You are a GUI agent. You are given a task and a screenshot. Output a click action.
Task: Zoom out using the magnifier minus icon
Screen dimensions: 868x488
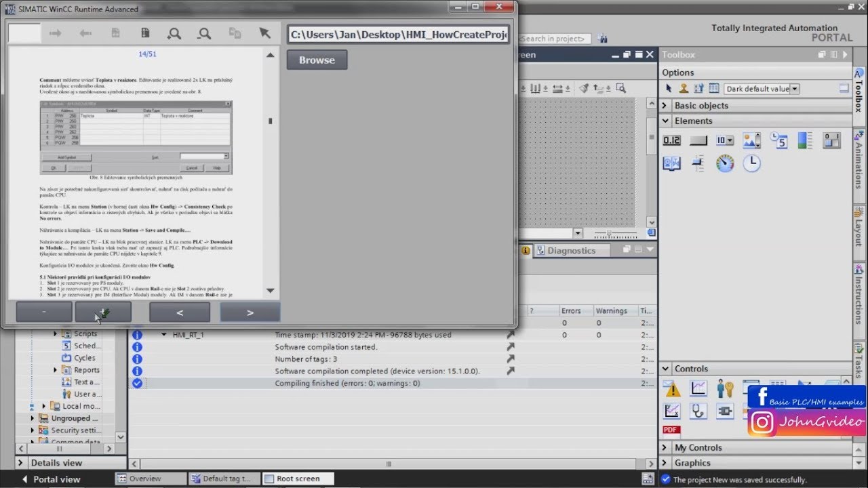click(204, 33)
